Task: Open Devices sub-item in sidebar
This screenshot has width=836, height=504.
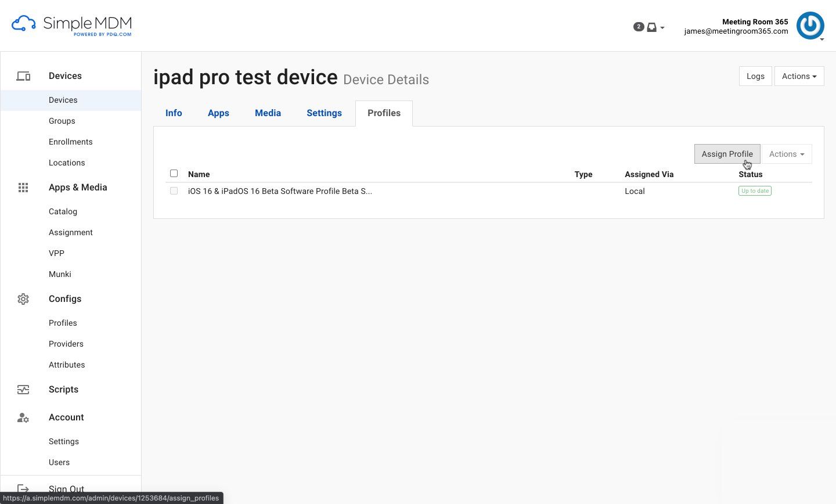Action: pos(63,100)
